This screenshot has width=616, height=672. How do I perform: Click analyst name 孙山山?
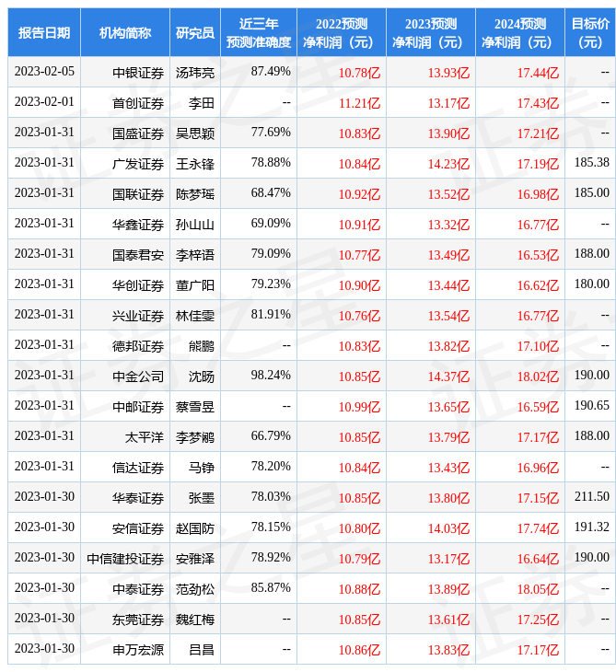pyautogui.click(x=195, y=225)
